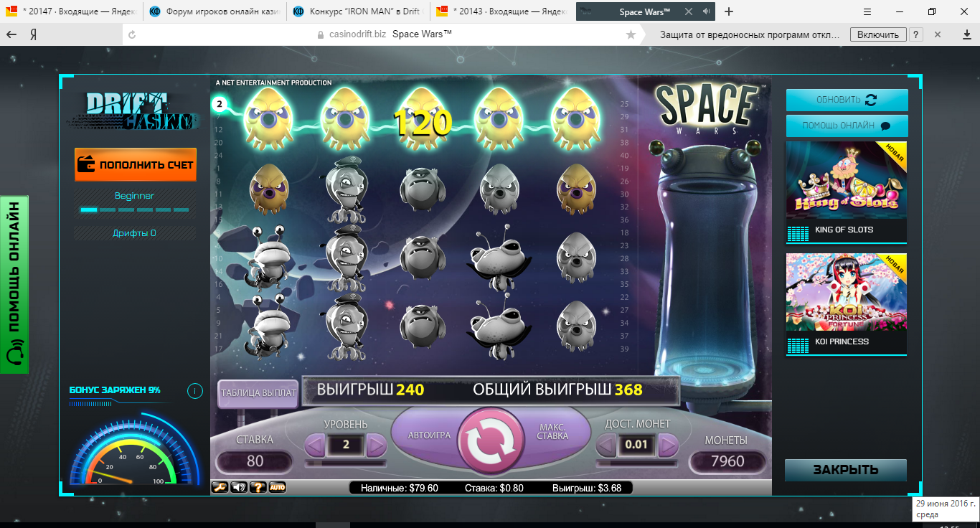Click the Дрифты 0 counter
The image size is (980, 528).
[x=134, y=233]
